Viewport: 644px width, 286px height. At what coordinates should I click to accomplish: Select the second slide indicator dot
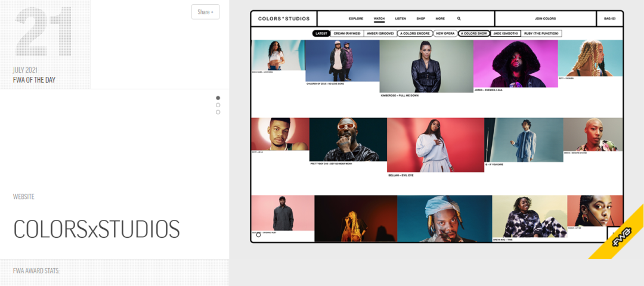point(218,105)
